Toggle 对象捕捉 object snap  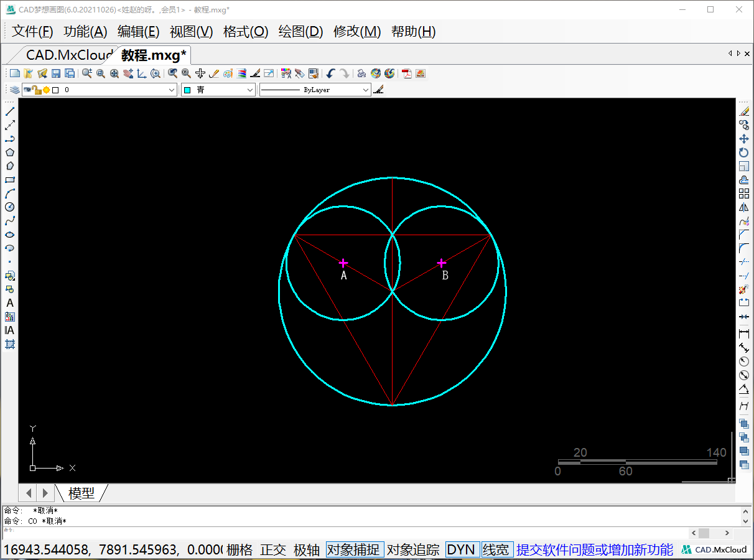355,549
